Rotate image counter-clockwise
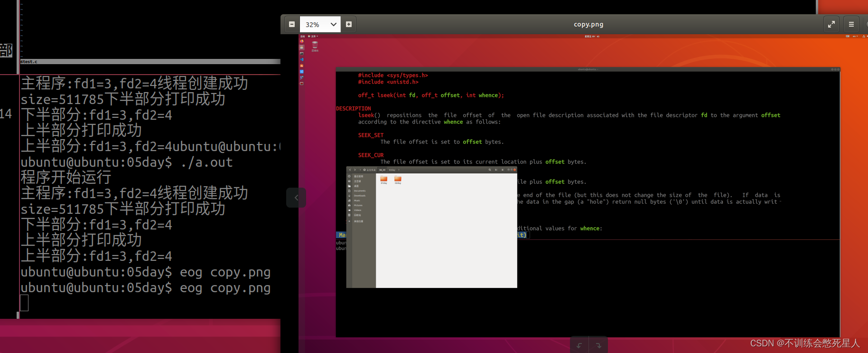This screenshot has width=868, height=353. tap(579, 345)
